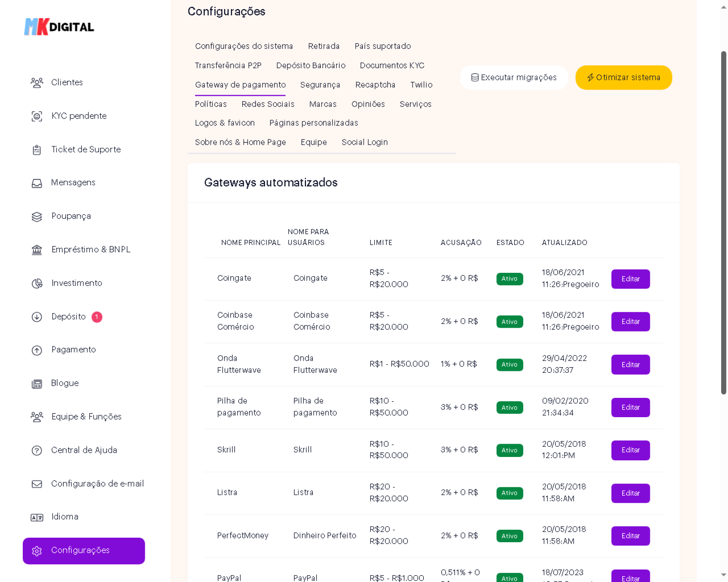
Task: Click the Configuração de e-mail envelope icon
Action: click(x=37, y=484)
